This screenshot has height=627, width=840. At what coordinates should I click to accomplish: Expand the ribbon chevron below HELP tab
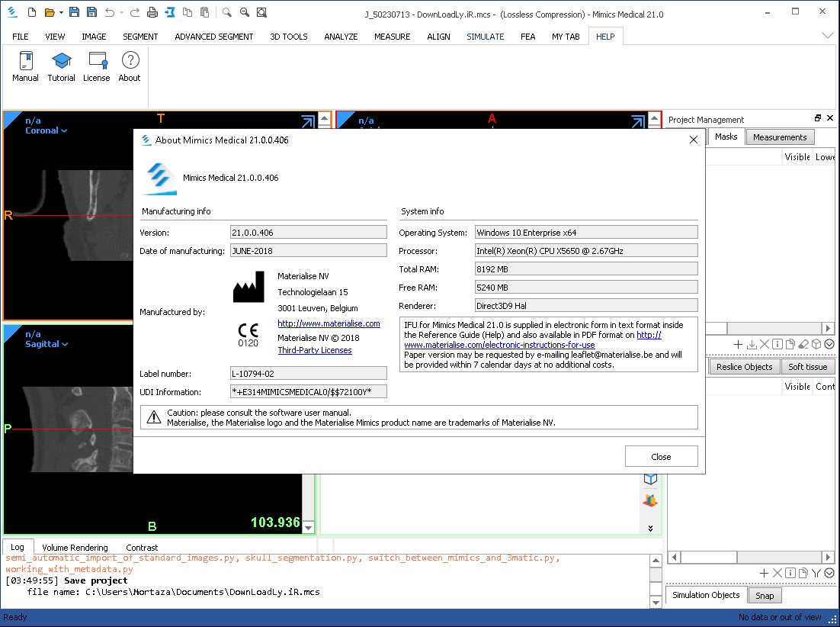(827, 35)
